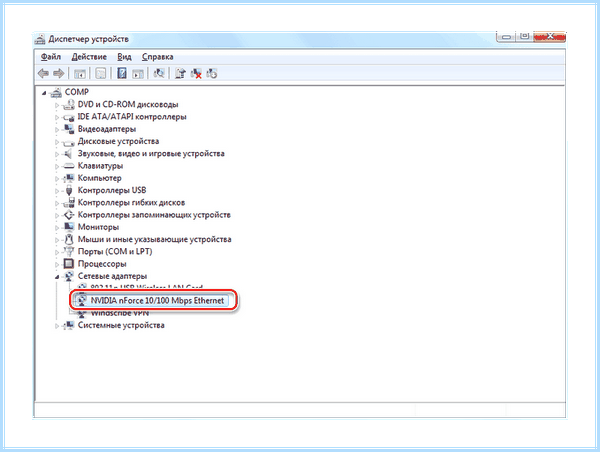Toggle the show/hide action pane toolbar icon
600x452 pixels.
click(x=138, y=73)
